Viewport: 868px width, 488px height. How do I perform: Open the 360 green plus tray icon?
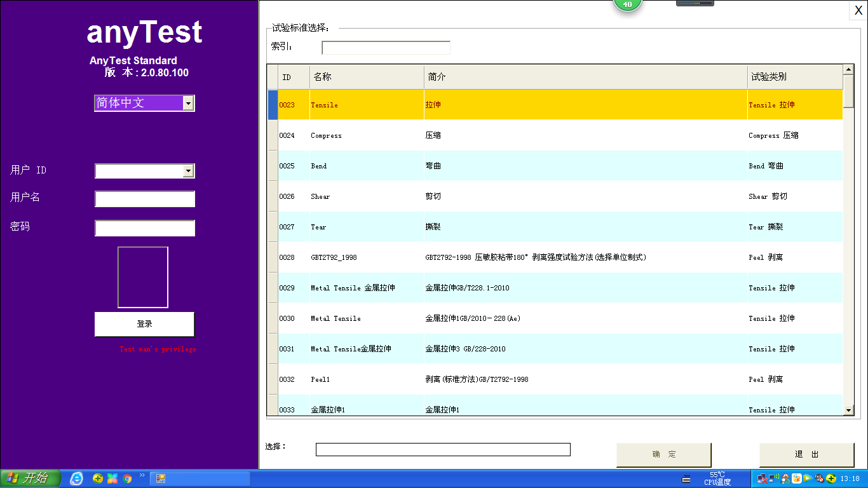[831, 478]
